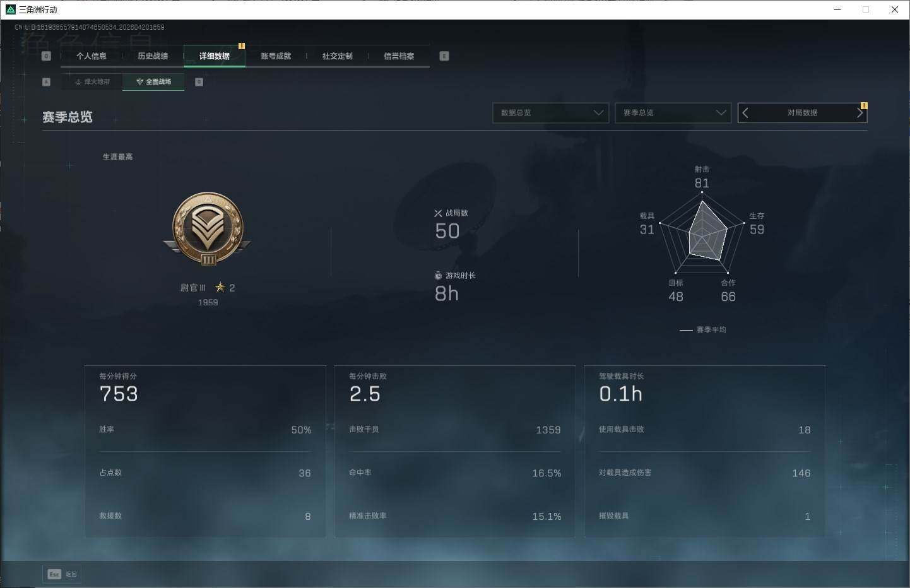Image resolution: width=910 pixels, height=588 pixels.
Task: Click the 赛季平均 legend entry
Action: [703, 330]
